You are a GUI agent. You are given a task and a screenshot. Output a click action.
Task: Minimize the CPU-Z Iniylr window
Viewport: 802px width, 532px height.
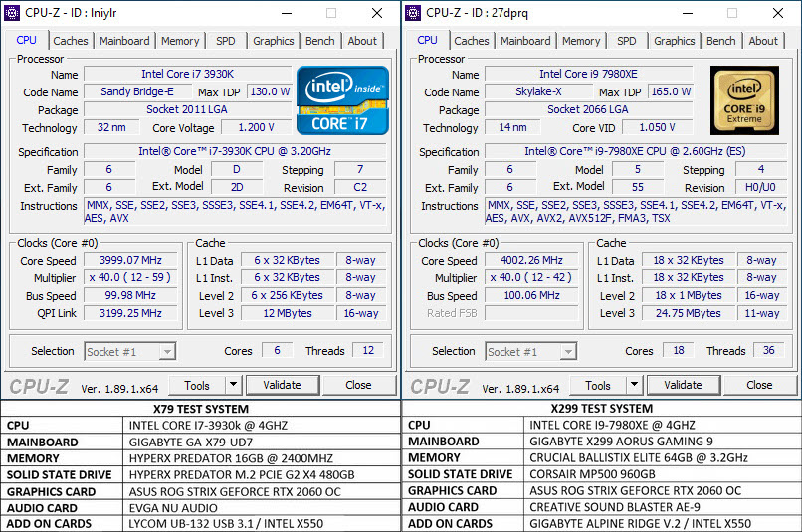click(x=287, y=13)
